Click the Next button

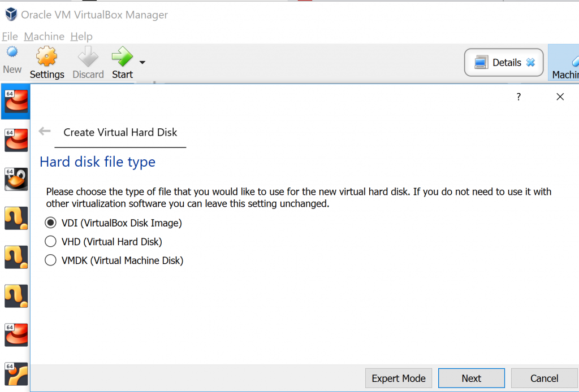click(471, 378)
